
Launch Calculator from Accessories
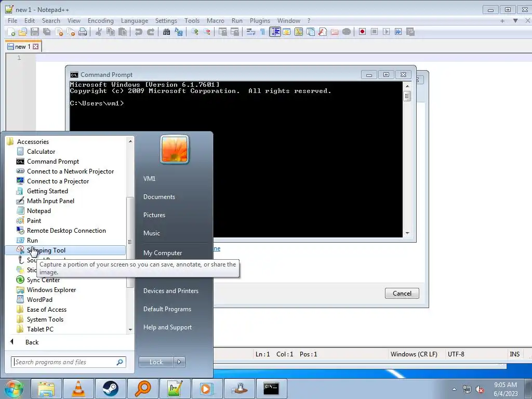click(x=41, y=151)
